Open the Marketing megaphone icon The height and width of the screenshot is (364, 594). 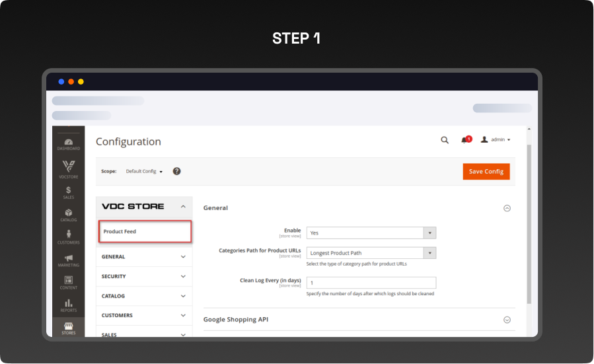68,259
